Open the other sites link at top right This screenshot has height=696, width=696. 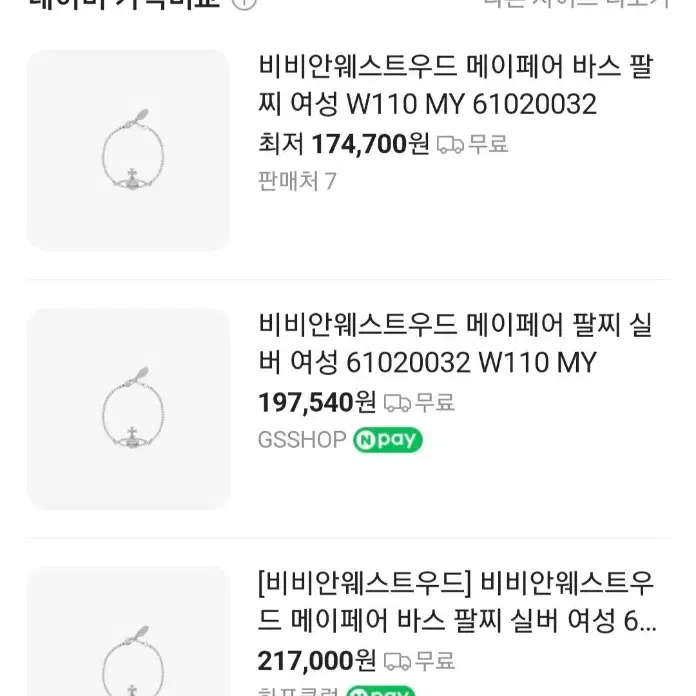point(577,4)
